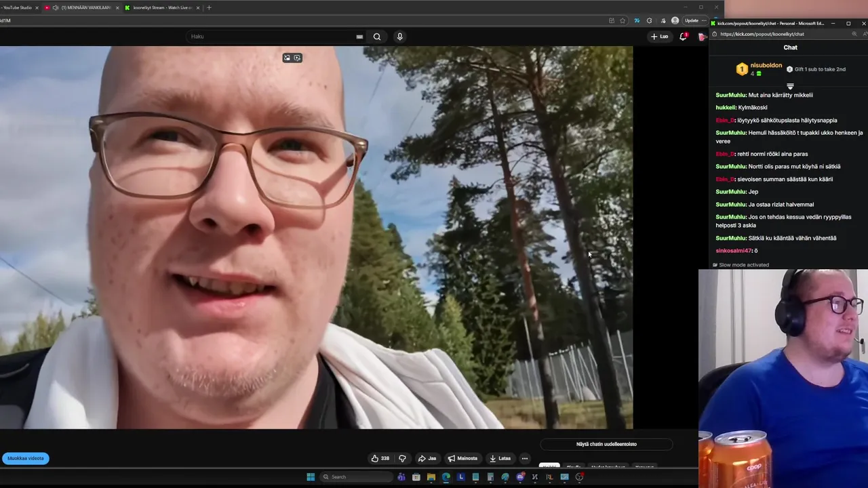Image resolution: width=868 pixels, height=488 pixels.
Task: Open Microsoft Store from the taskbar
Action: pos(416,476)
